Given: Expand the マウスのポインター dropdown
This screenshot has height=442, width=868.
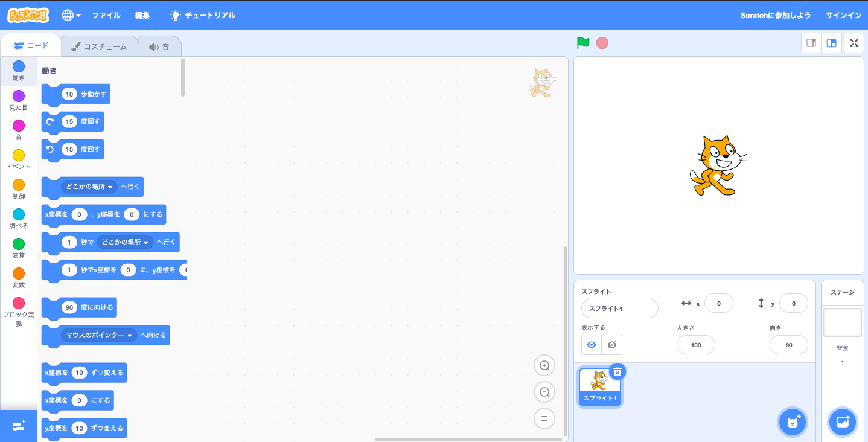Looking at the screenshot, I should coord(99,335).
